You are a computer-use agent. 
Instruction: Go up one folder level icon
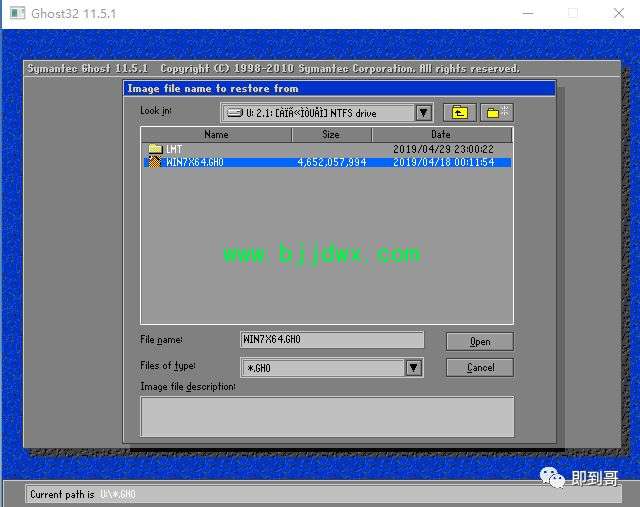[460, 112]
